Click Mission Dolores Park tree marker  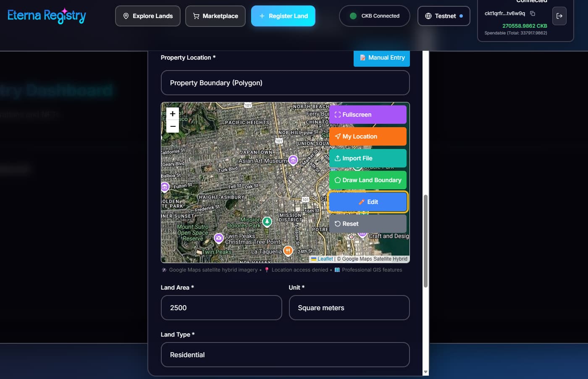(267, 221)
